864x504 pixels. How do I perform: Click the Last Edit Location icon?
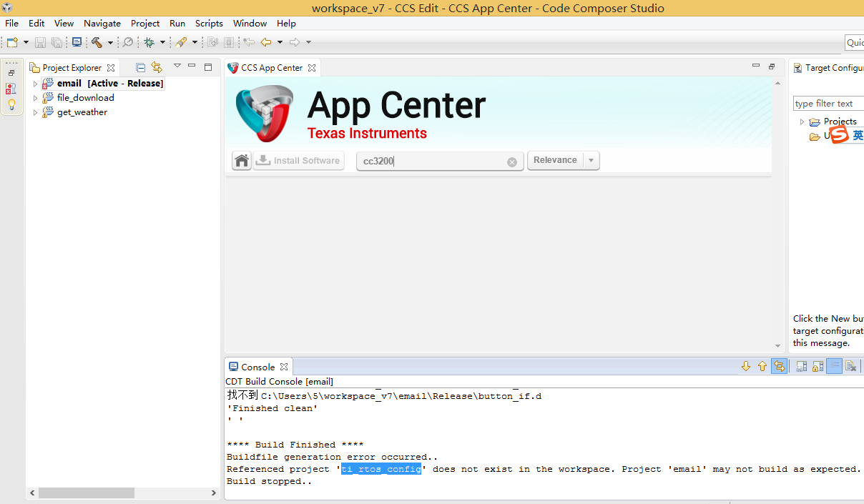coord(248,43)
